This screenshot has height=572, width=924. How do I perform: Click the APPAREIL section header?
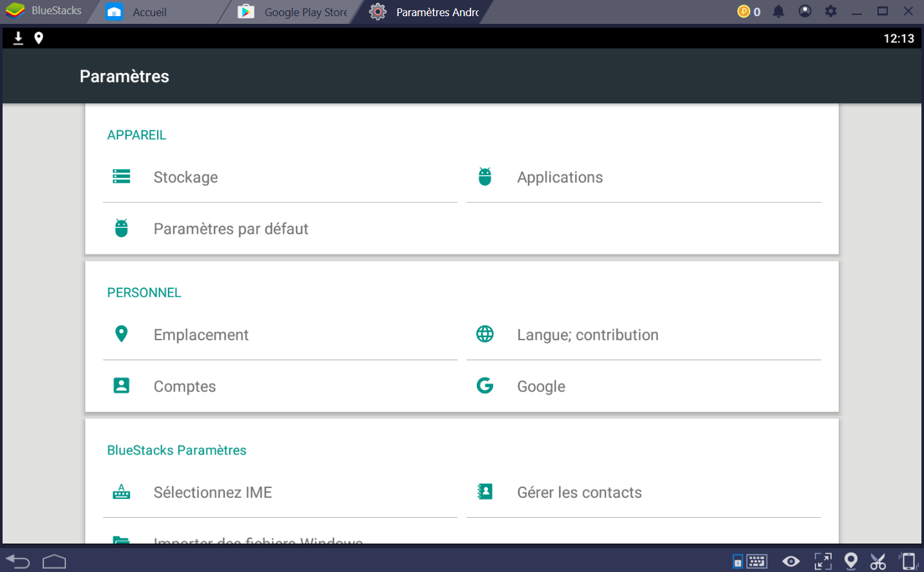(136, 135)
